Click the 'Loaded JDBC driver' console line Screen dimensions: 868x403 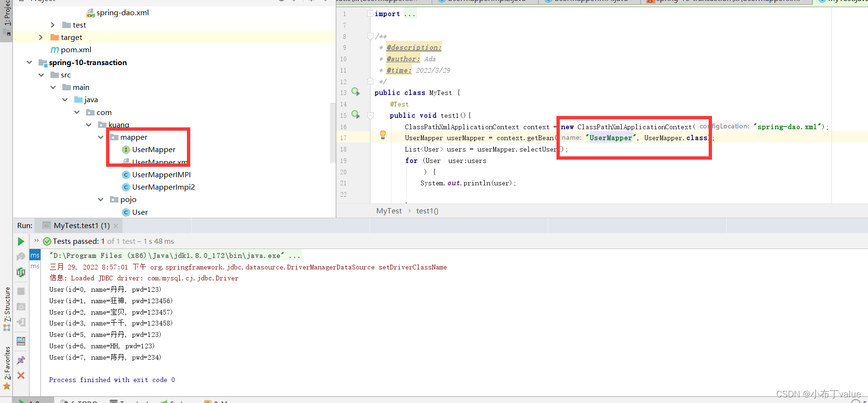pyautogui.click(x=144, y=278)
